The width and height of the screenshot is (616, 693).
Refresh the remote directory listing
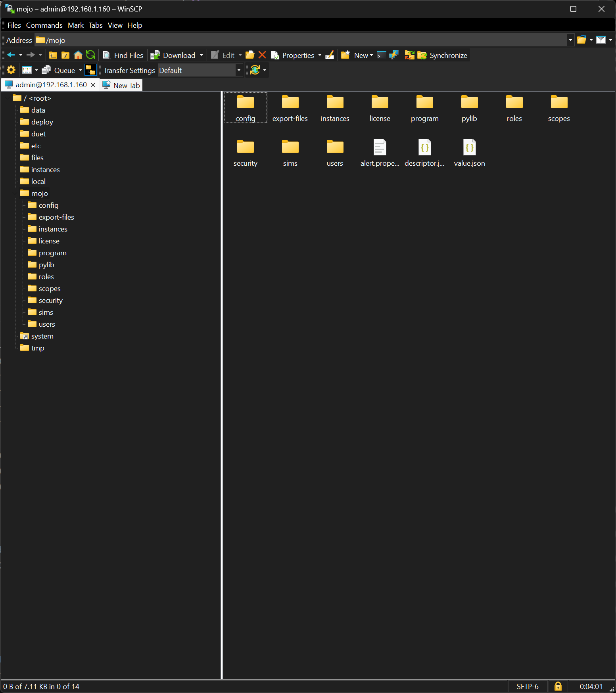point(90,55)
